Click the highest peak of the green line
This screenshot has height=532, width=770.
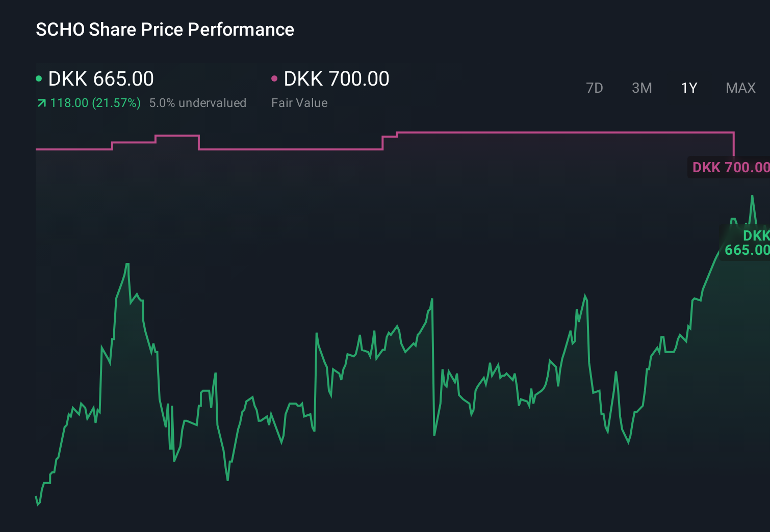752,197
